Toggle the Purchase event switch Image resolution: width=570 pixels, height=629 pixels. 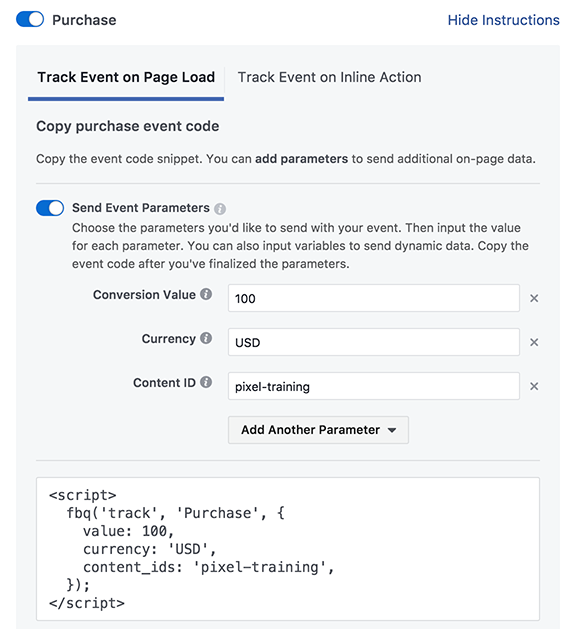point(30,19)
